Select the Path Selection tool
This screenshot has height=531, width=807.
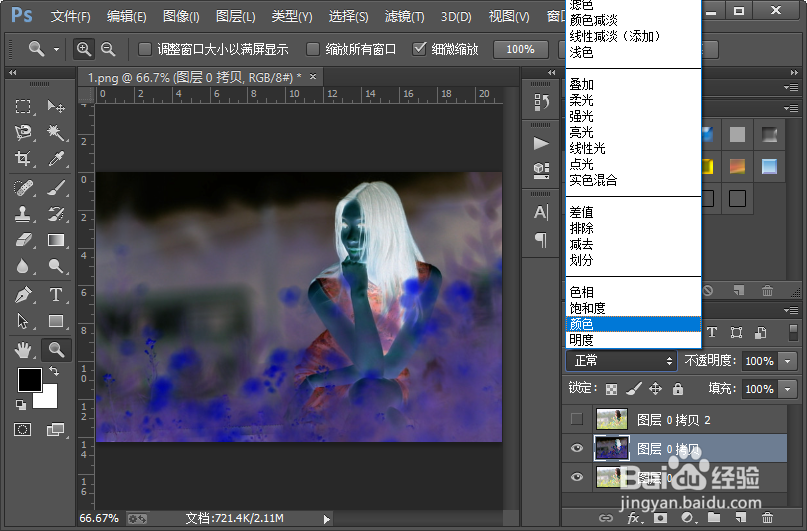pyautogui.click(x=23, y=321)
